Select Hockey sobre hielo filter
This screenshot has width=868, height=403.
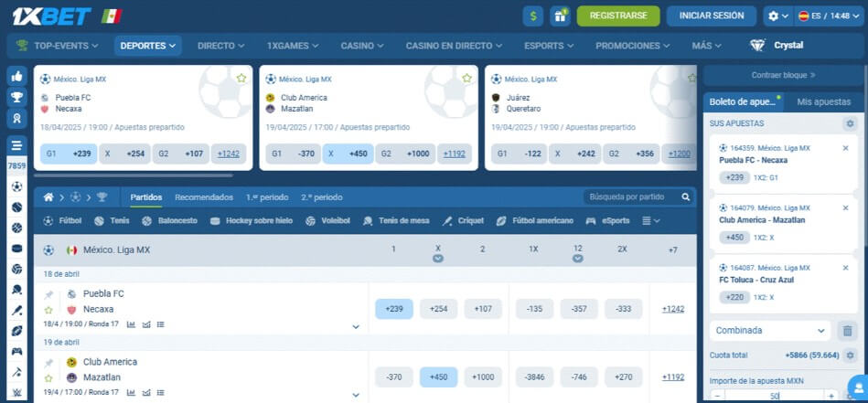point(252,220)
